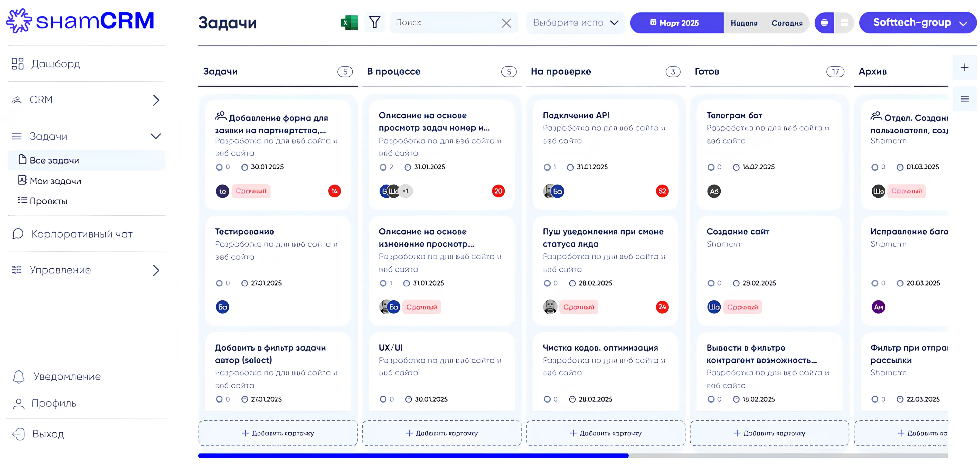
Task: Switch to list view toggle
Action: (844, 23)
